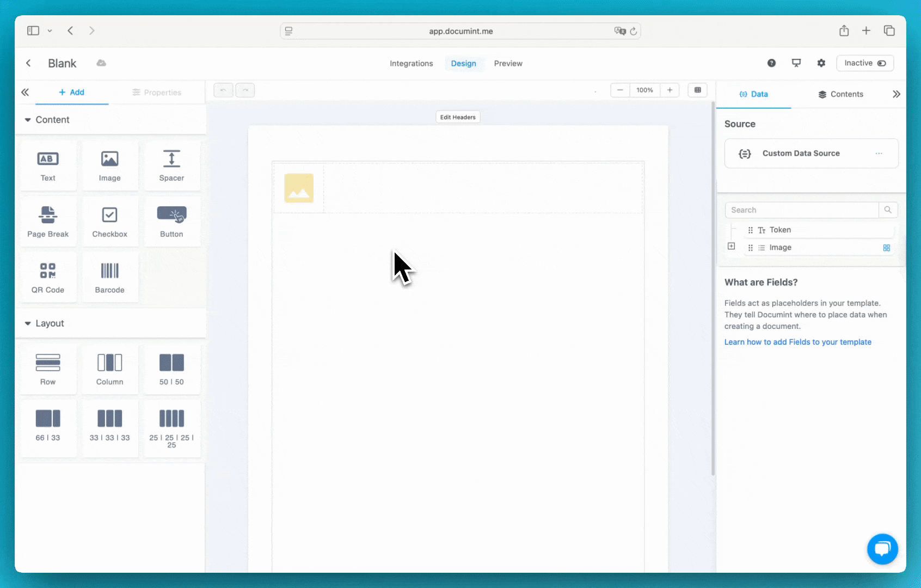Viewport: 921px width, 588px height.
Task: Toggle the grid view button in toolbar
Action: 697,90
